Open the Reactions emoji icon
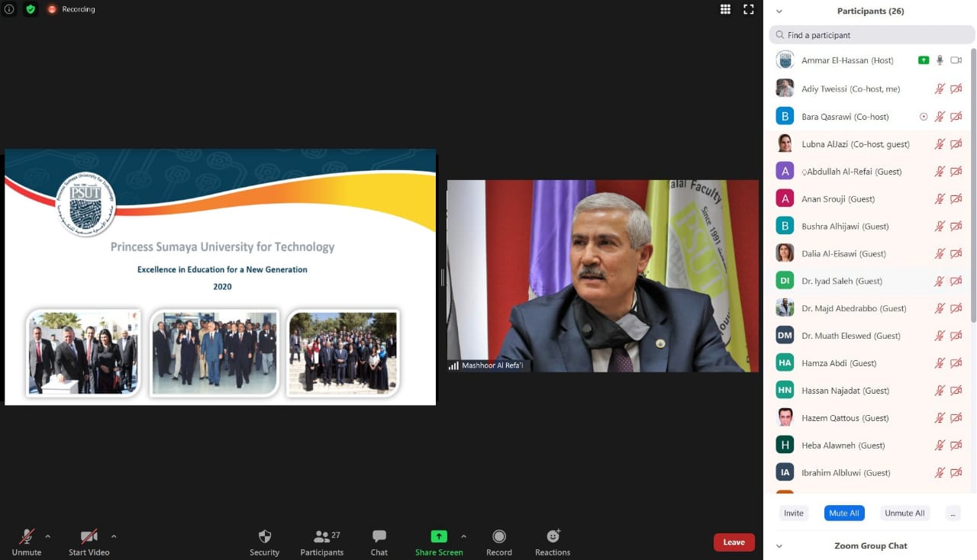Screen dimensions: 977x560 553,537
